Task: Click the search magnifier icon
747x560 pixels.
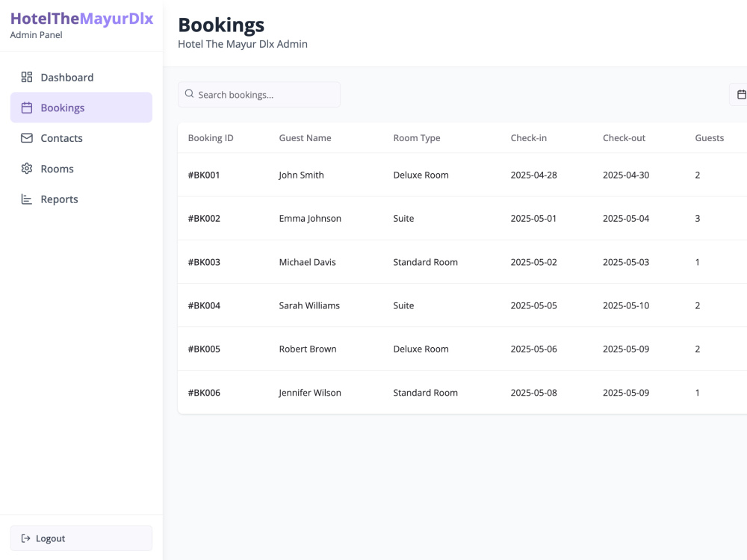Action: pos(189,94)
